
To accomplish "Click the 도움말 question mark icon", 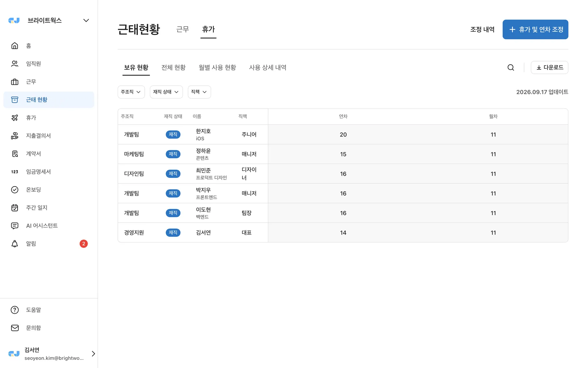I will pos(15,310).
